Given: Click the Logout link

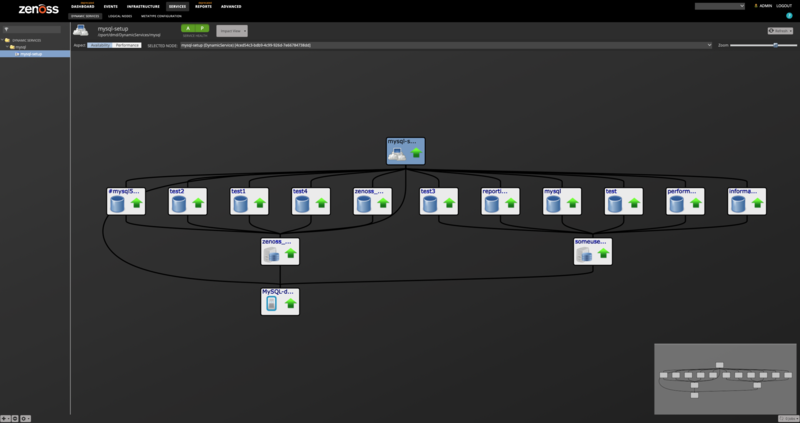Looking at the screenshot, I should (784, 6).
